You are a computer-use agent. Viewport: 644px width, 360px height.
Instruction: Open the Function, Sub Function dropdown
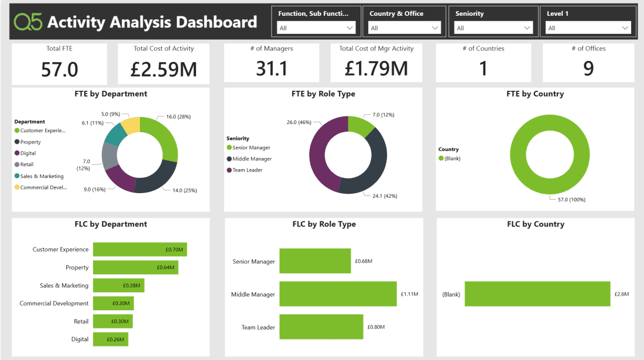pyautogui.click(x=316, y=28)
